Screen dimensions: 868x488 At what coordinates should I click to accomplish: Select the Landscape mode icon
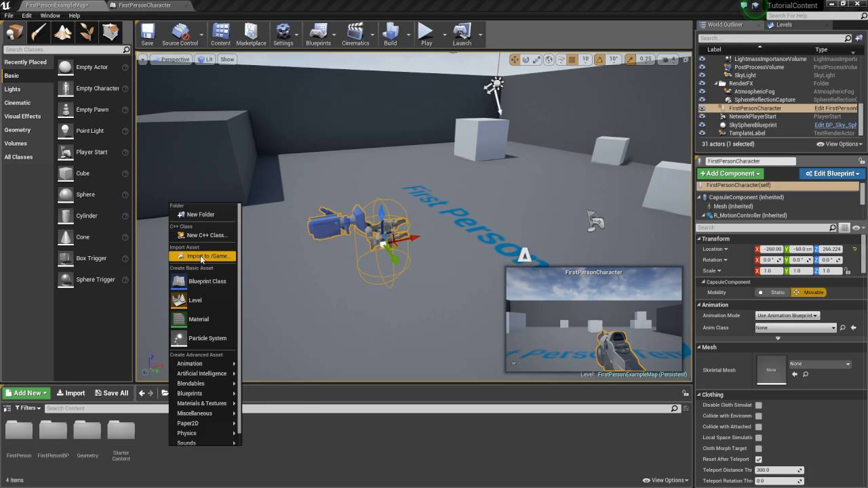(x=63, y=32)
